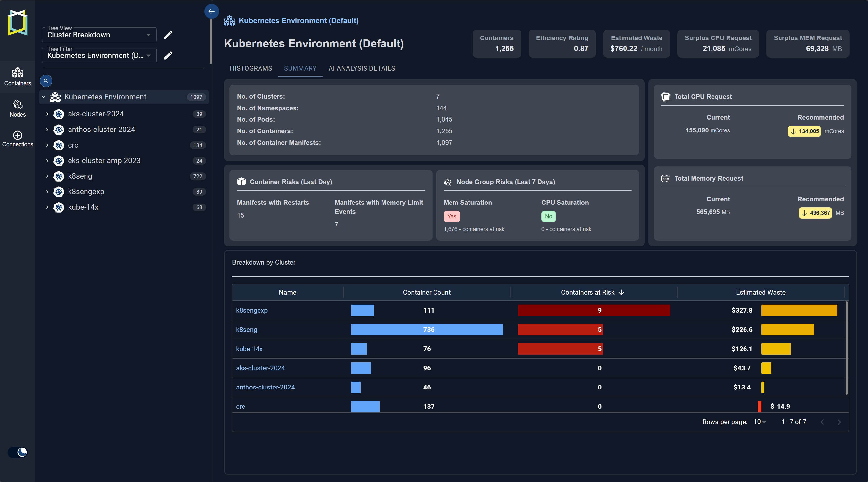Viewport: 868px width, 482px height.
Task: Collapse the Kubernetes Environment tree node
Action: [x=43, y=97]
